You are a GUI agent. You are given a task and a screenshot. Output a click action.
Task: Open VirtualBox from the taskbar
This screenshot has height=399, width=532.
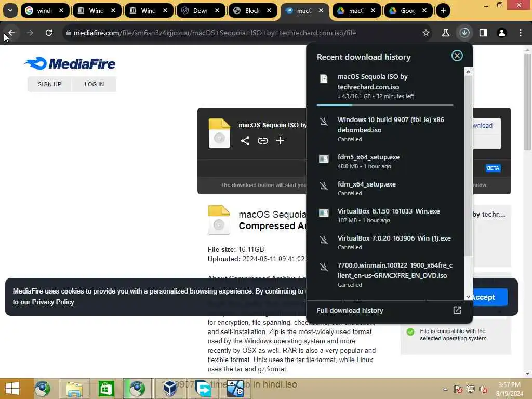tap(169, 389)
